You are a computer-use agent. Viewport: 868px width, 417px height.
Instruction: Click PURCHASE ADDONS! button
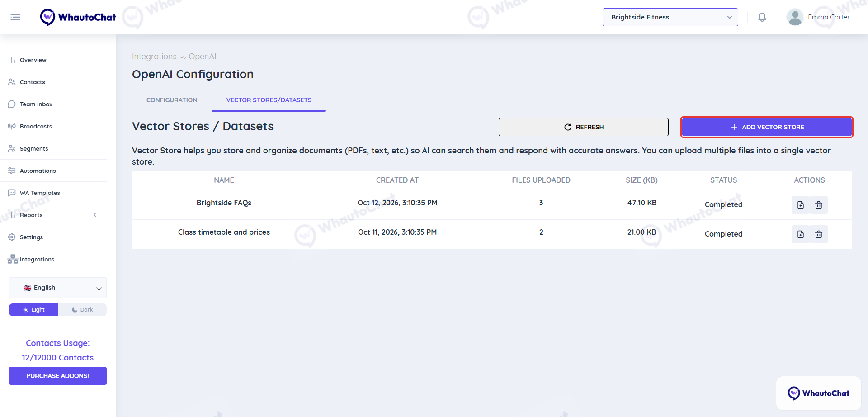[x=58, y=376]
